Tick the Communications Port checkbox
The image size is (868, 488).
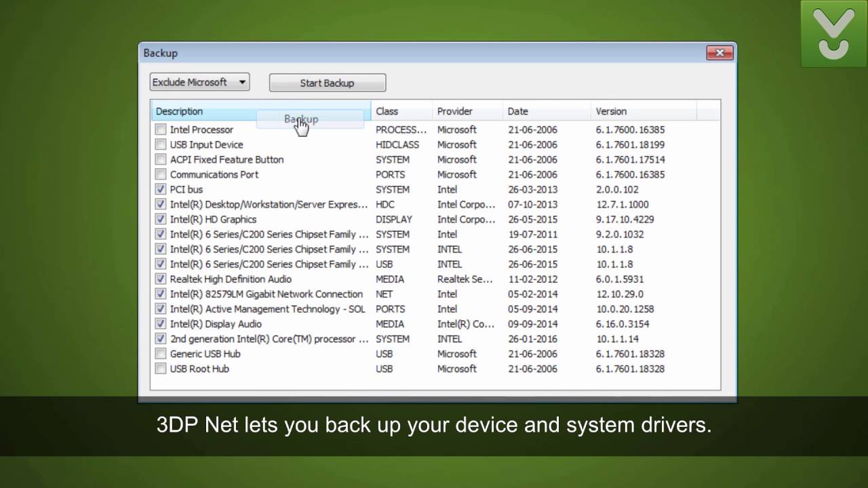161,174
